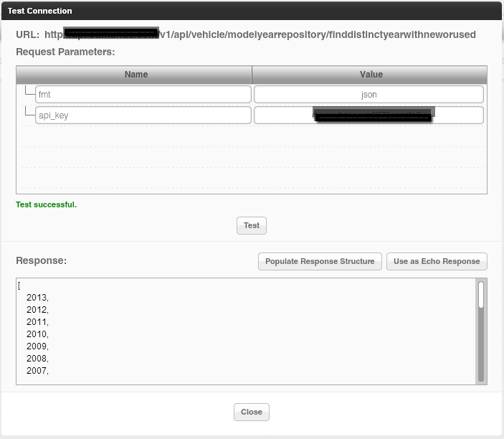The height and width of the screenshot is (439, 504).
Task: Grab the Response scrollbar thumb
Action: (481, 294)
